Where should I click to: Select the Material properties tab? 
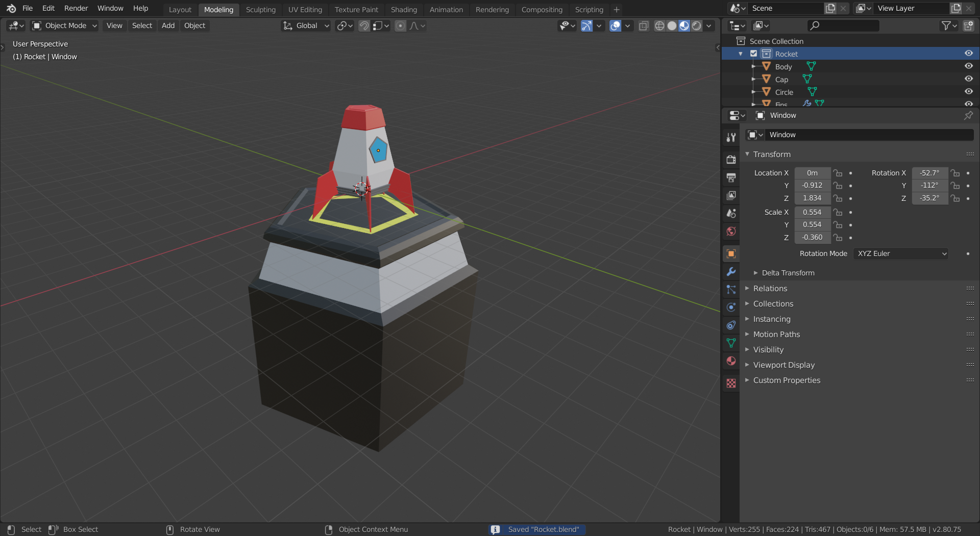[x=731, y=361]
